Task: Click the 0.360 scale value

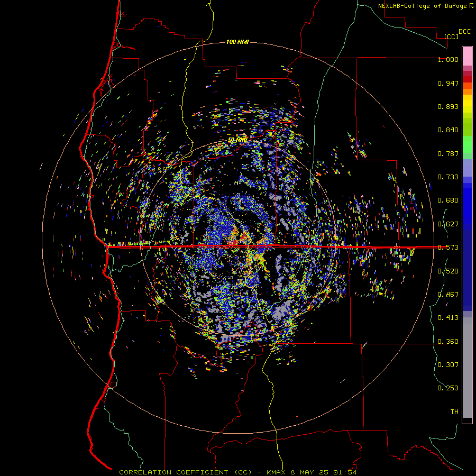Action: (x=448, y=342)
